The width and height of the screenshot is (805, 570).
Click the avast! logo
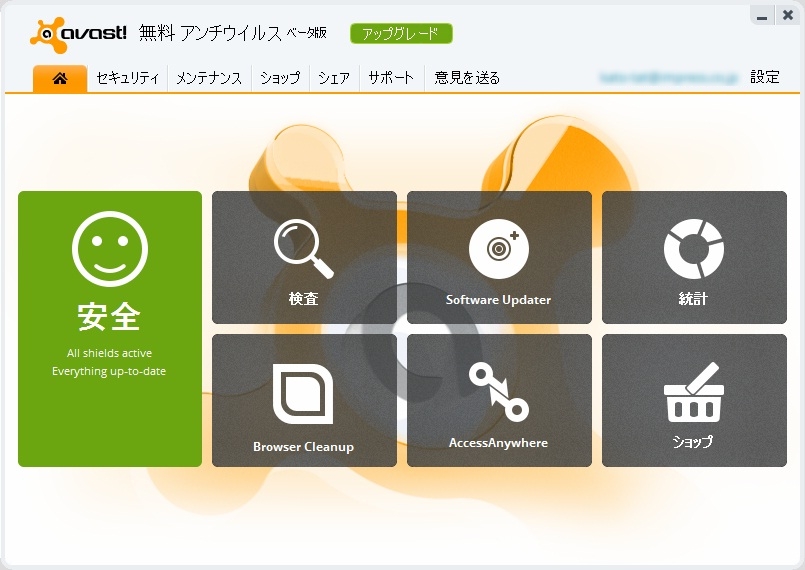[x=78, y=34]
